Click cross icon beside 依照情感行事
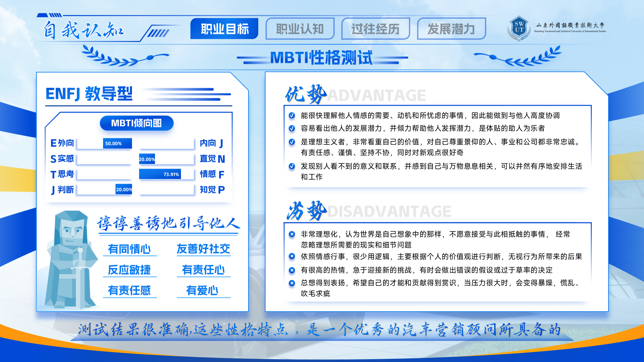The width and height of the screenshot is (644, 362). coord(292,256)
